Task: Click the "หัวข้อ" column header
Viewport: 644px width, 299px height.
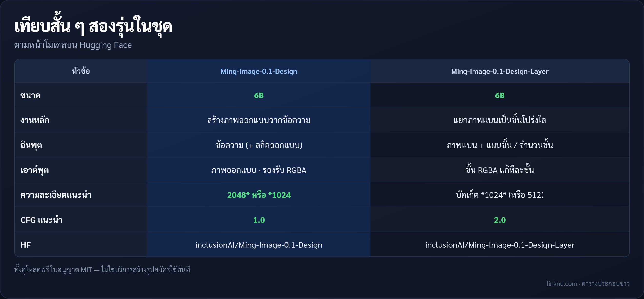Action: pos(81,71)
